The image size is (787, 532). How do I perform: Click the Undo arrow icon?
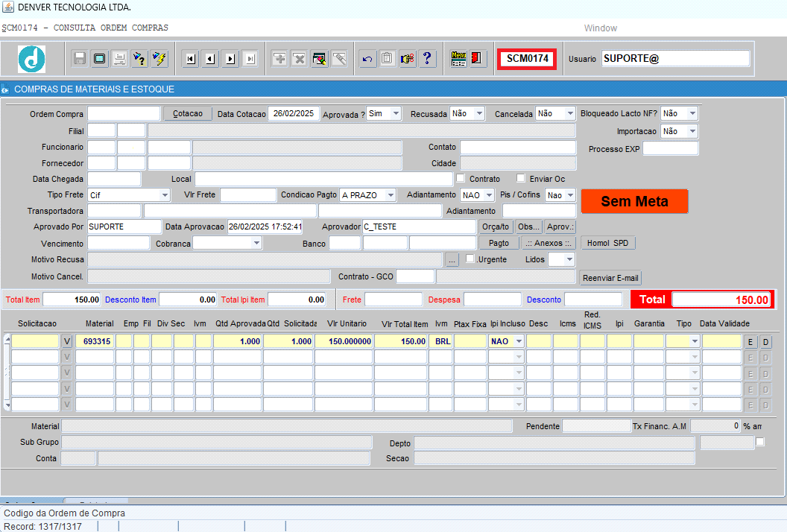pos(367,59)
